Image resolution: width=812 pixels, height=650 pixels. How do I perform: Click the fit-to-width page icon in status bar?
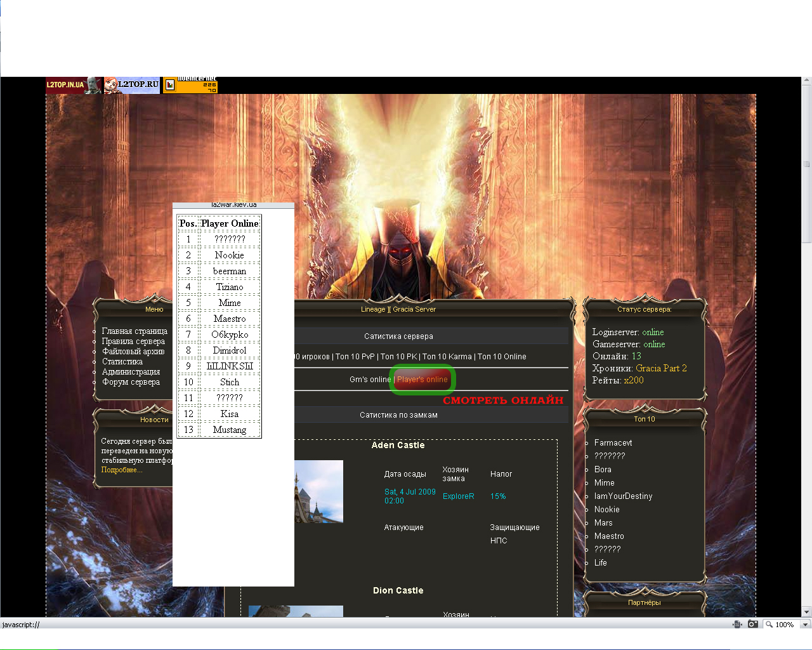pos(737,624)
